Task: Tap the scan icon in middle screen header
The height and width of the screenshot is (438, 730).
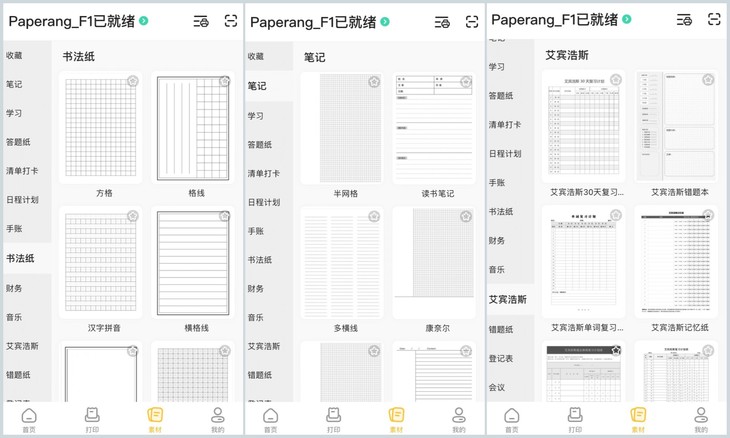Action: coord(472,22)
